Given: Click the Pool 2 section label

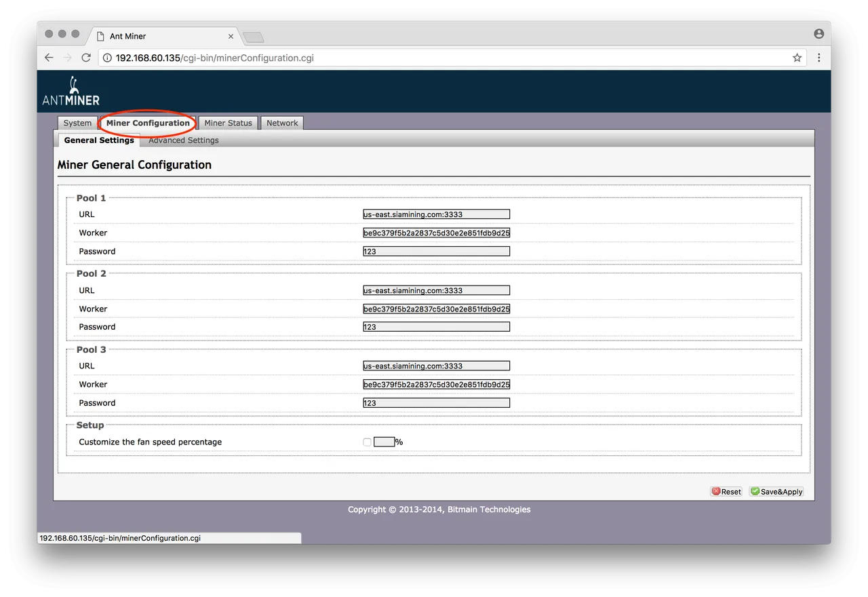Looking at the screenshot, I should 91,273.
